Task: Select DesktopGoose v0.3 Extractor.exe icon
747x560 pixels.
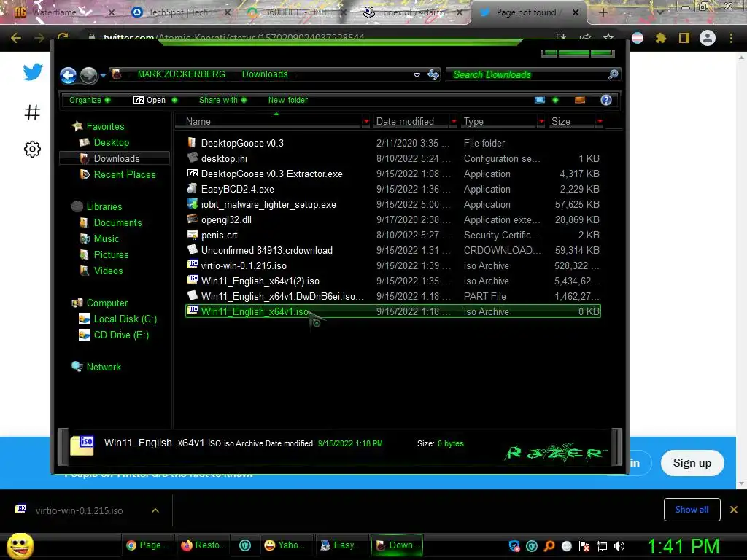Action: [x=192, y=174]
